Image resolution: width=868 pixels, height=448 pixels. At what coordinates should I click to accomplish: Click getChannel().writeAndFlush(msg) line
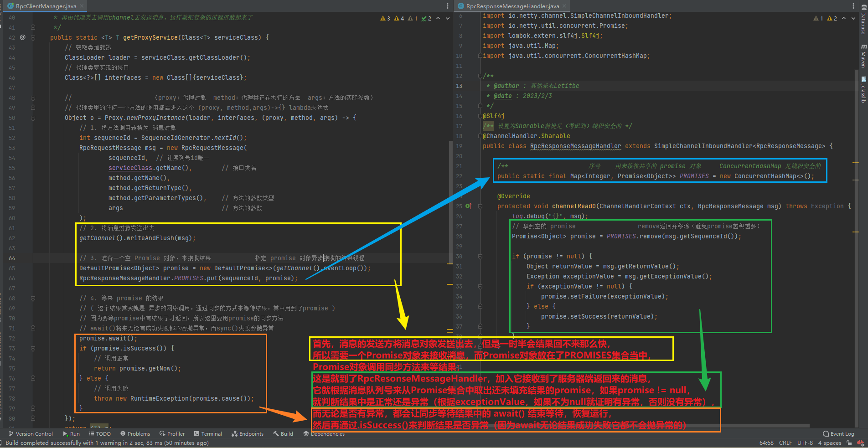138,238
